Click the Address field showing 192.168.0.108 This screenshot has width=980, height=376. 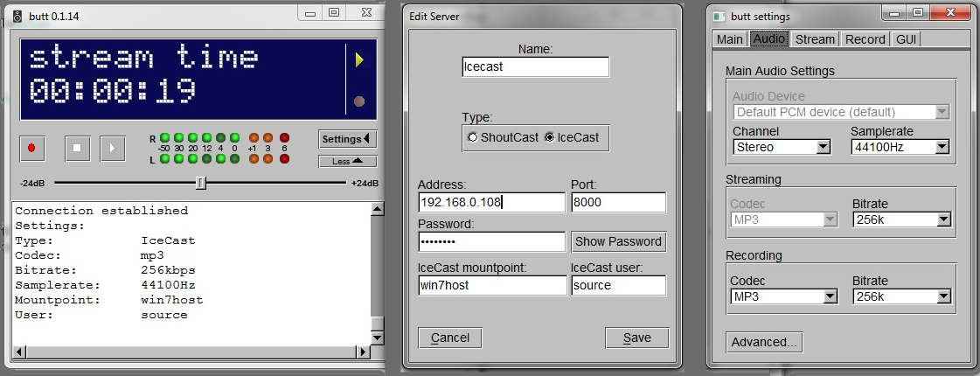click(x=491, y=202)
